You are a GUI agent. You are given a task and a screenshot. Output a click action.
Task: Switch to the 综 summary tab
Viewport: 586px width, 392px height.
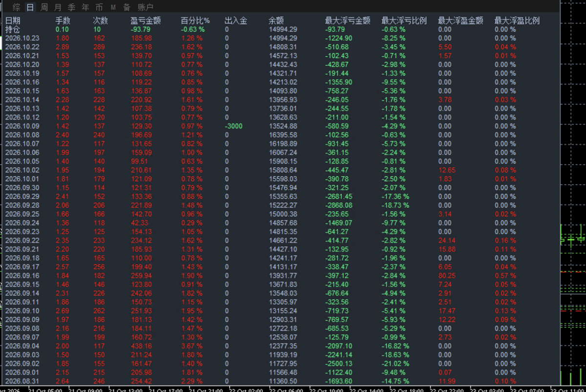point(17,7)
